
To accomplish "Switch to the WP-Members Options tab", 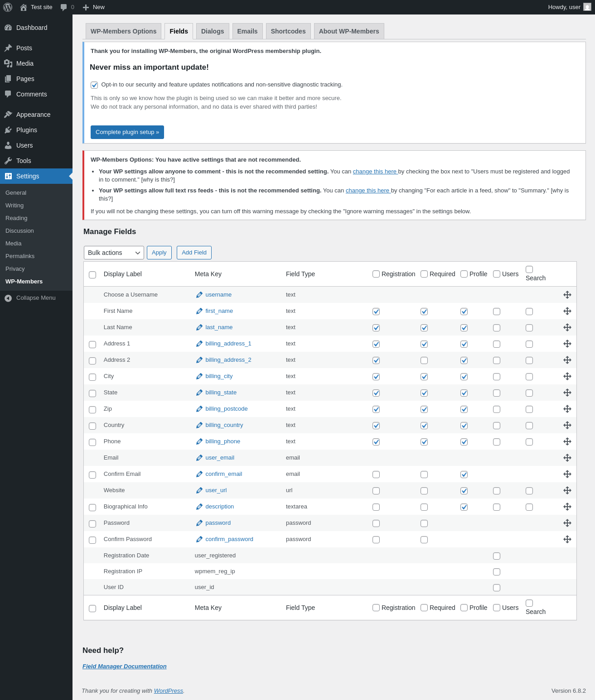I will 123,31.
